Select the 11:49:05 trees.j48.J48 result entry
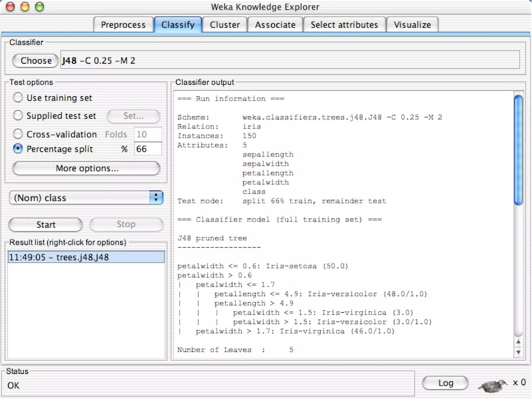532x399 pixels. [86, 257]
